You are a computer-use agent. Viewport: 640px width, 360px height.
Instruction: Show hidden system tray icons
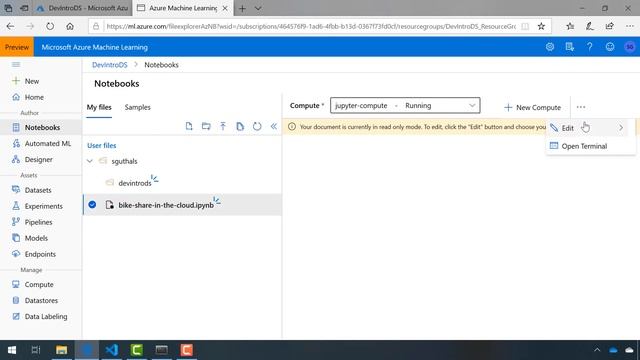[597, 350]
